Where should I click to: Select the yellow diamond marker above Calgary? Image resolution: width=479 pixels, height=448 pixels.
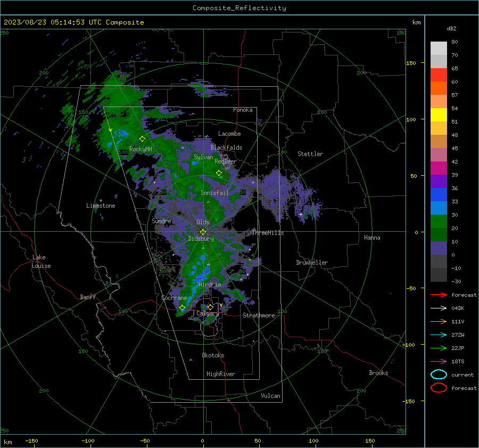click(210, 307)
